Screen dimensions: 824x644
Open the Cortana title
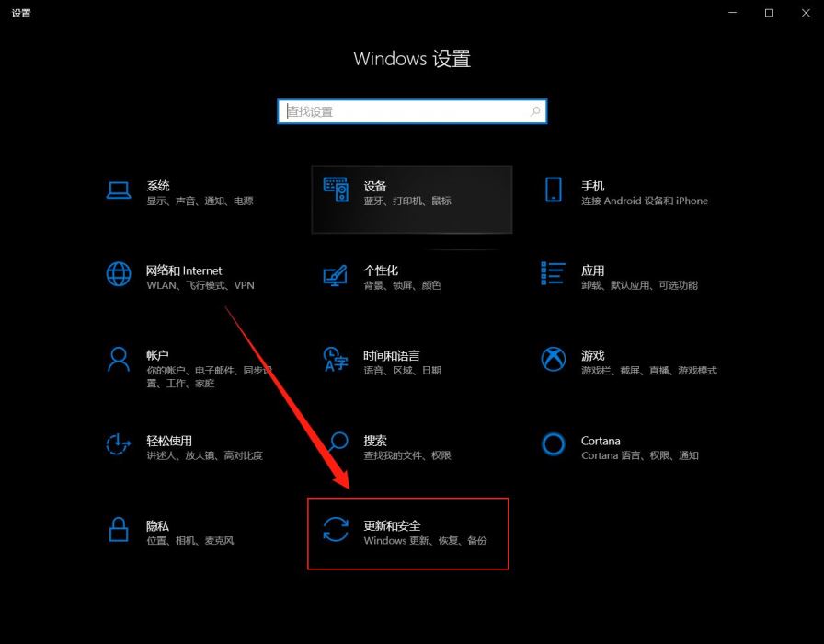click(x=601, y=441)
